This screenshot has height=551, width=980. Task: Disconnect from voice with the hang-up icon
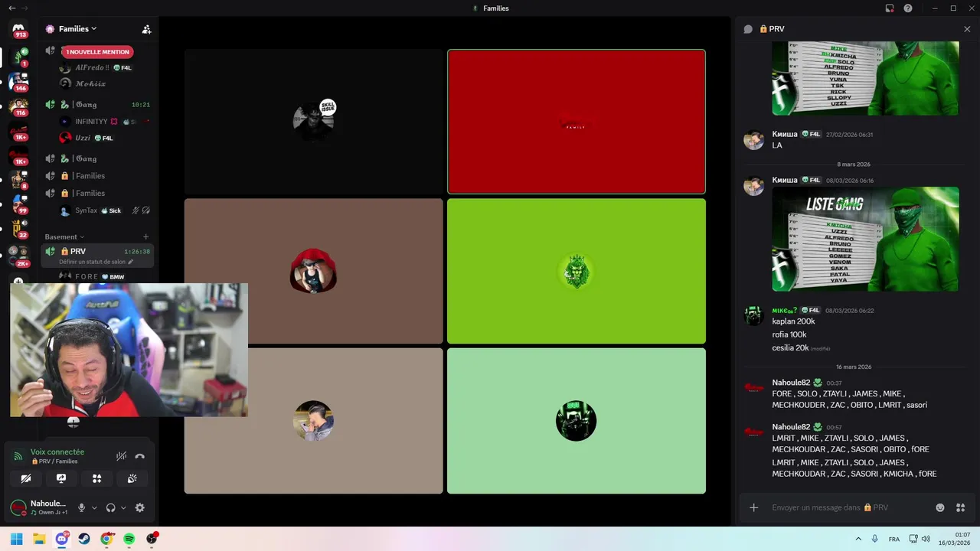tap(139, 456)
